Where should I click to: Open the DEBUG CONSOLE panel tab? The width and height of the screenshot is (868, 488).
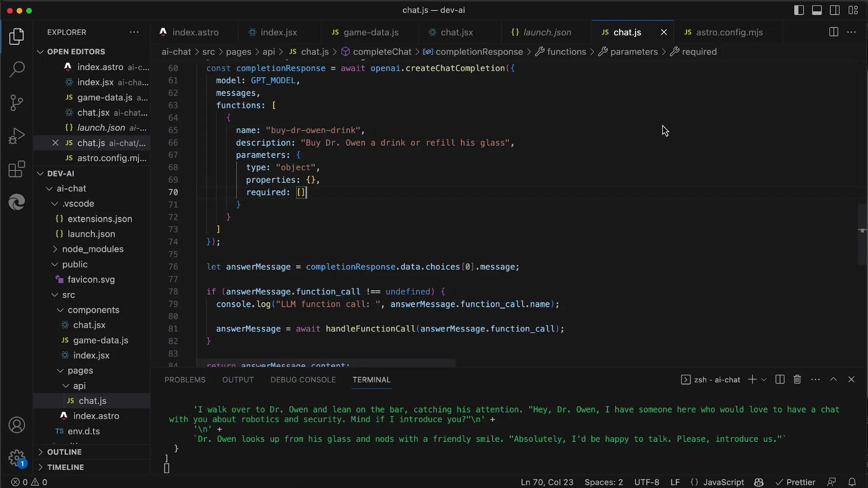click(303, 379)
